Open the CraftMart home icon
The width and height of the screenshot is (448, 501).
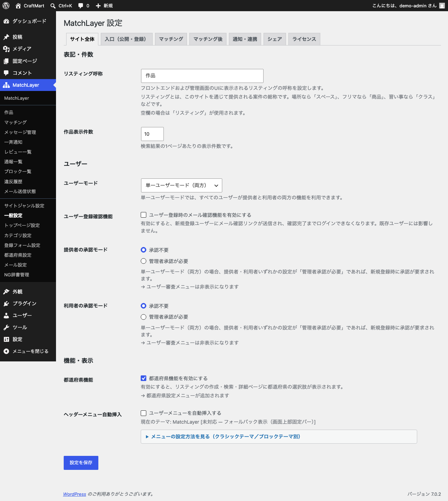coord(18,6)
